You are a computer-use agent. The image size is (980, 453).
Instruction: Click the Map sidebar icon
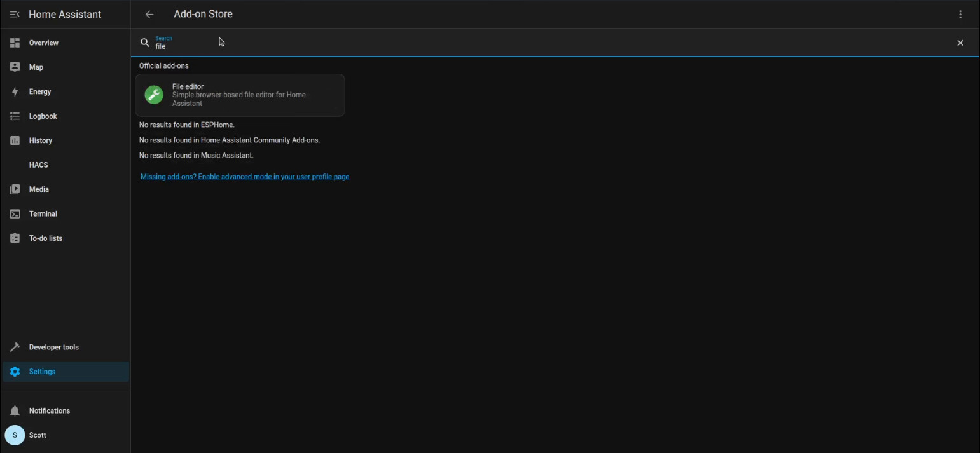coord(15,67)
